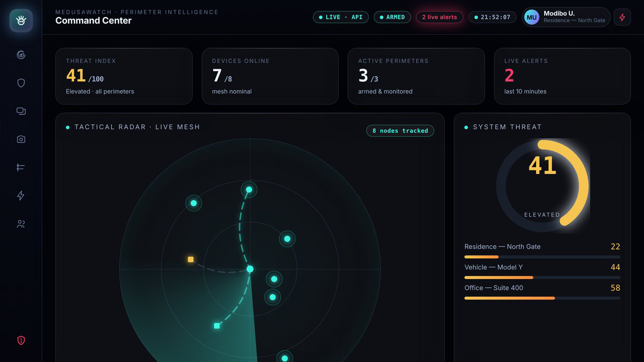
Task: Click the threat value '58'
Action: [615, 288]
